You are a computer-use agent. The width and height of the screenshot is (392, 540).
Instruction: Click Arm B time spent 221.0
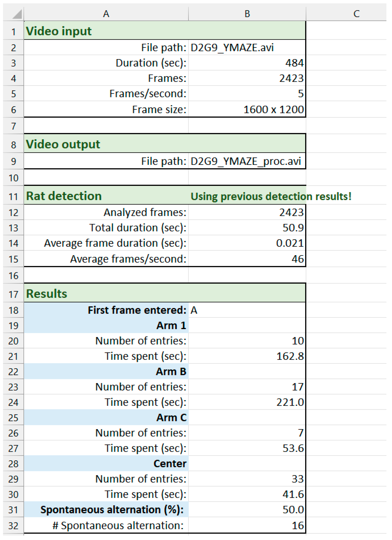[x=247, y=402]
